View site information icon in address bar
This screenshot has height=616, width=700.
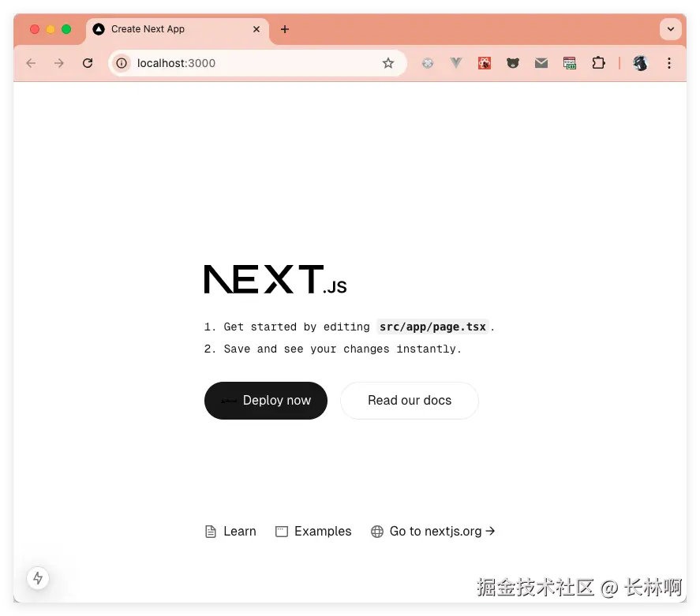[122, 63]
